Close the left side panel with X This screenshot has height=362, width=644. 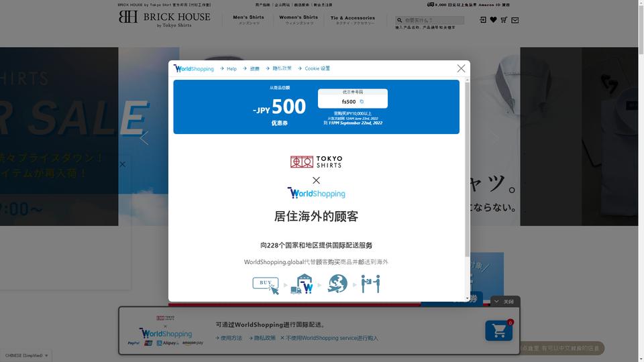click(x=122, y=164)
